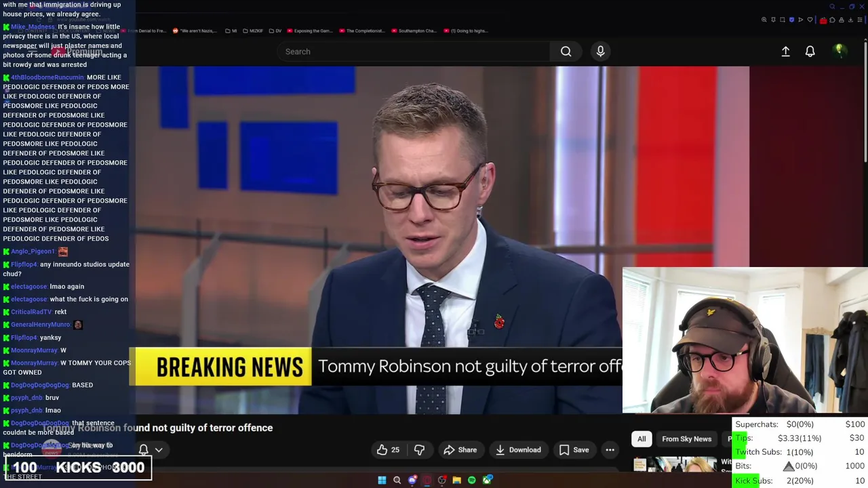Save video to a playlist
The width and height of the screenshot is (868, 488).
[x=574, y=450]
